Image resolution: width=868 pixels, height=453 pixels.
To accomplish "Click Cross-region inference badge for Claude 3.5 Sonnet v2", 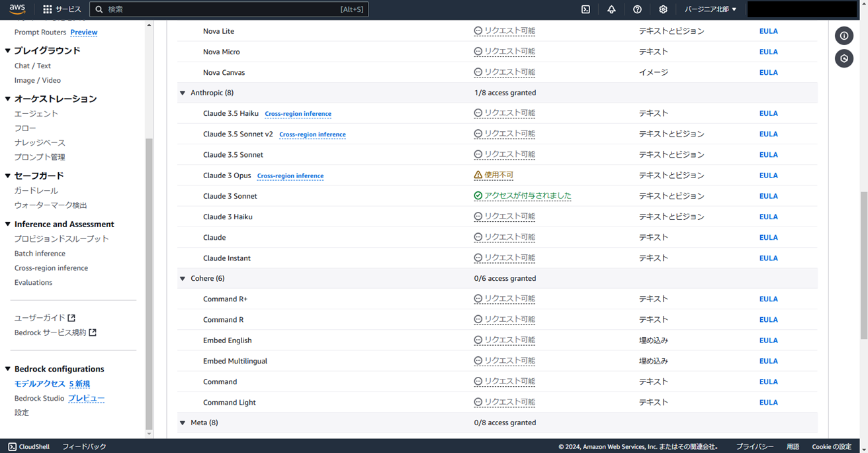I will click(312, 134).
